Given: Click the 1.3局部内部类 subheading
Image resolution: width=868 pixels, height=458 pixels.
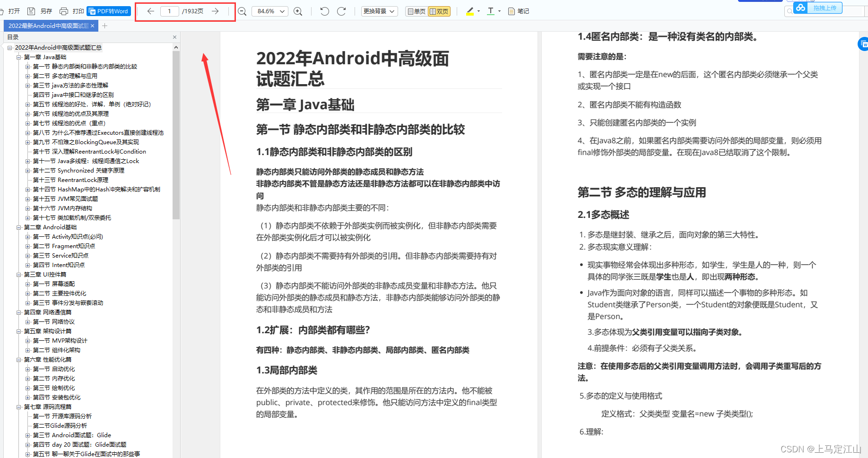Looking at the screenshot, I should tap(286, 370).
